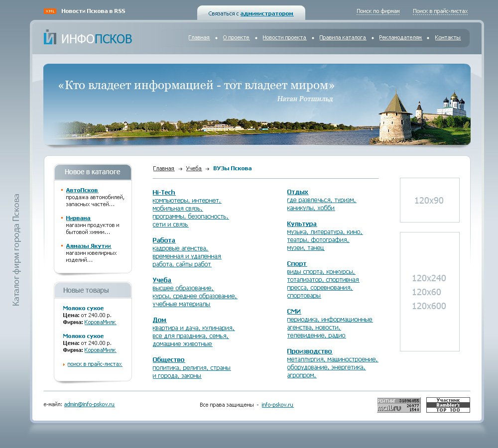Screen dimensions: 498x448
Task: Open Контакты menu item
Action: coord(448,37)
